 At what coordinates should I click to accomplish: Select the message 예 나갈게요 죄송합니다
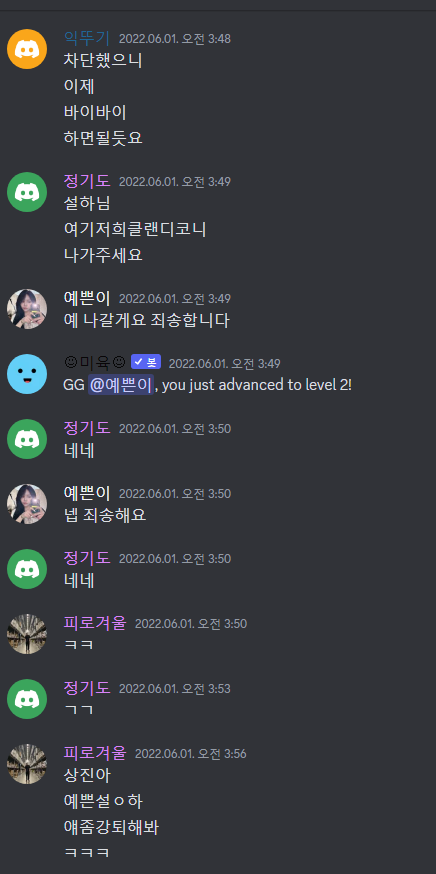pyautogui.click(x=147, y=321)
